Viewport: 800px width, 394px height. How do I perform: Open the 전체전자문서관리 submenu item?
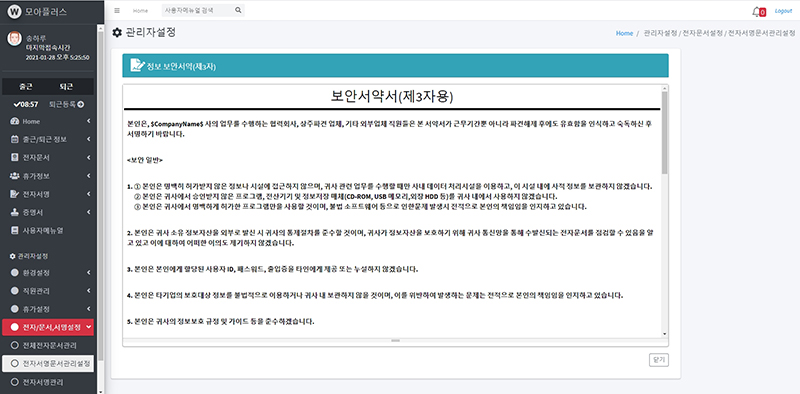[48, 346]
